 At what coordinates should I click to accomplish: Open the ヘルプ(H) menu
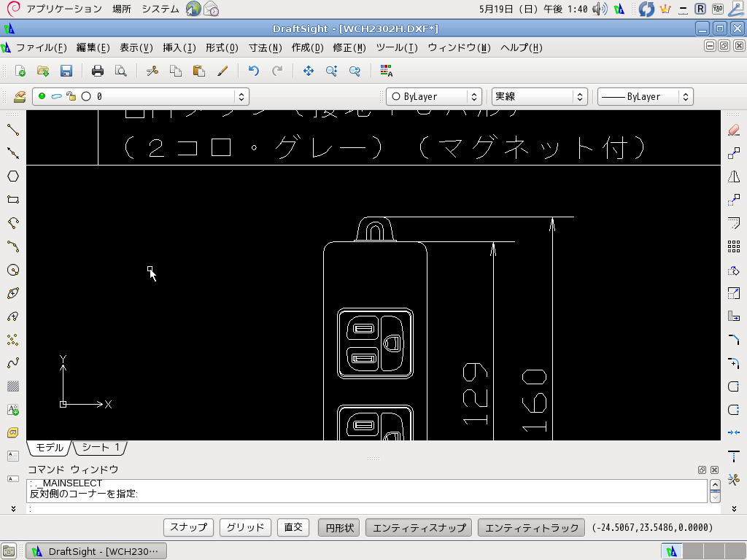[521, 47]
